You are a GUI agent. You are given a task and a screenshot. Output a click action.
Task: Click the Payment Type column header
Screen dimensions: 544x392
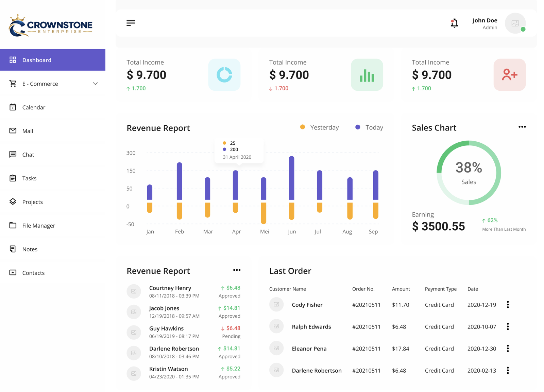point(441,289)
